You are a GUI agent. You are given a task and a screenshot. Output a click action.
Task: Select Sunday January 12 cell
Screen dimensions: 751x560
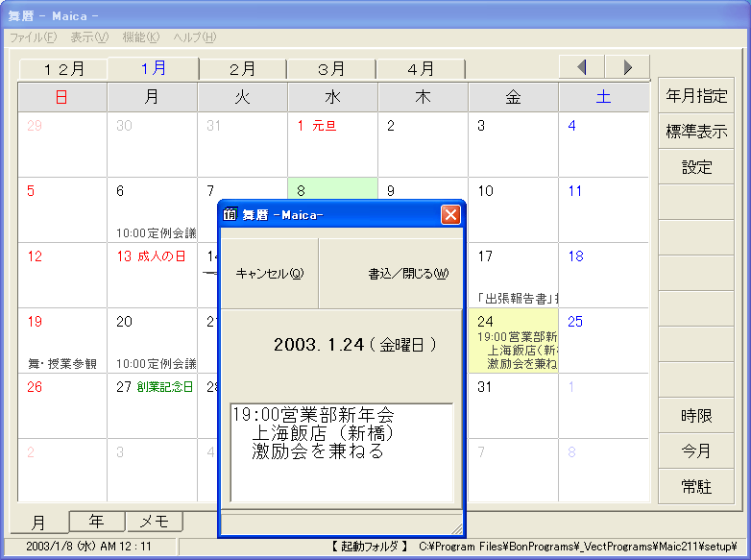(62, 275)
